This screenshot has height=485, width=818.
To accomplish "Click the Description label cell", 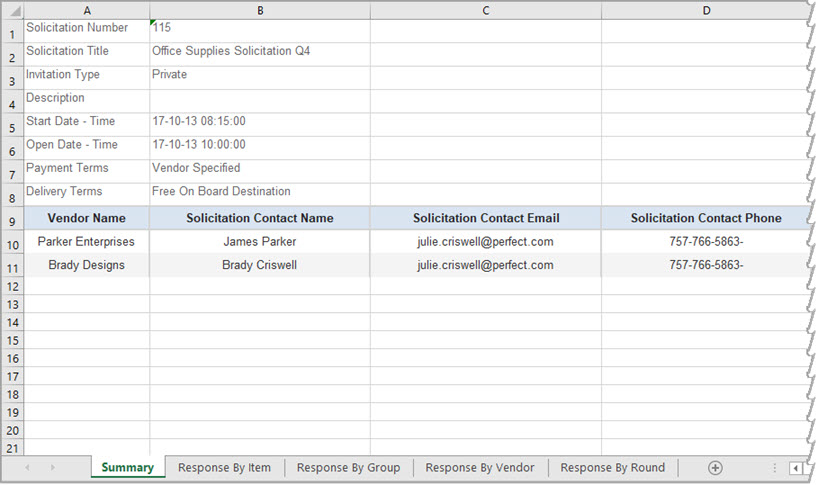I will [87, 101].
